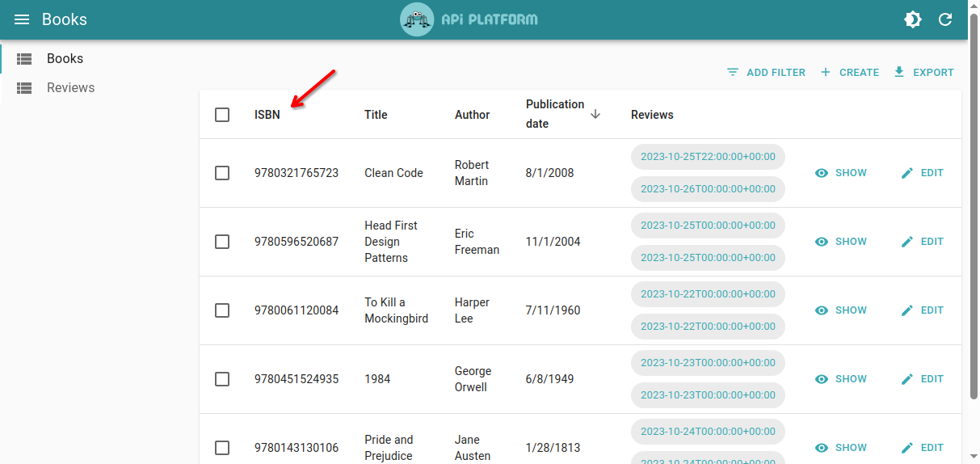Click the refresh icon in header
This screenshot has width=980, height=464.
945,19
